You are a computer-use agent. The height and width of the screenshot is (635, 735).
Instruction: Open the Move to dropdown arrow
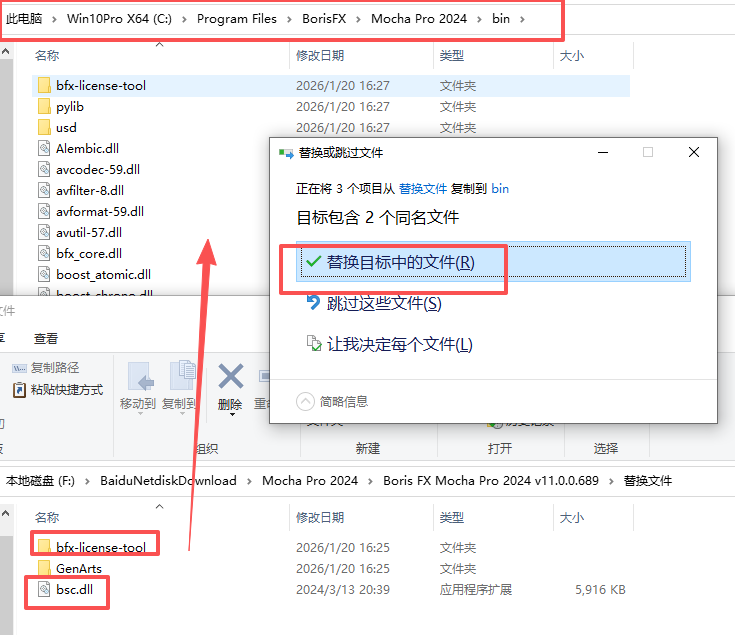[x=140, y=414]
